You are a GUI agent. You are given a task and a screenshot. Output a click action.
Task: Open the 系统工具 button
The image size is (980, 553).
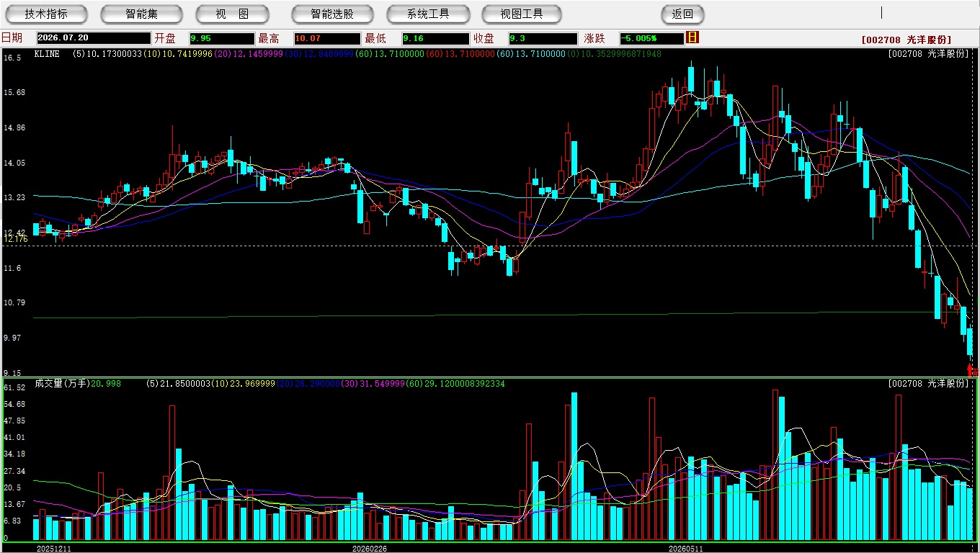(428, 14)
